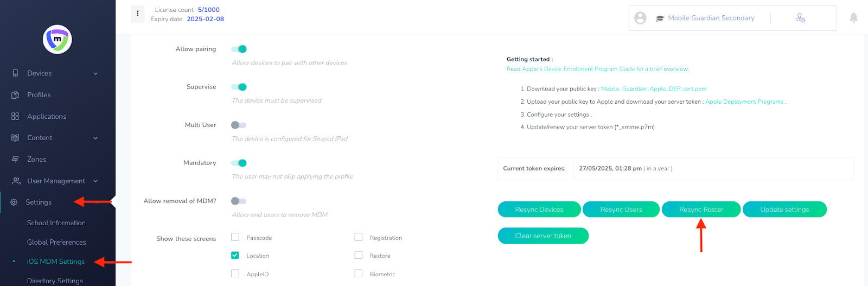Open iOS MDM Settings page
This screenshot has height=286, width=868.
pyautogui.click(x=56, y=262)
